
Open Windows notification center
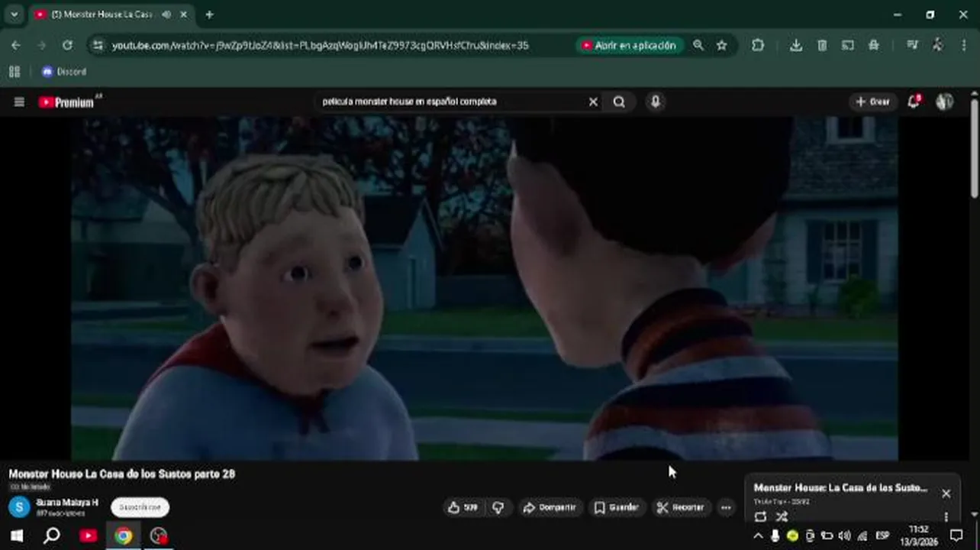(x=956, y=536)
